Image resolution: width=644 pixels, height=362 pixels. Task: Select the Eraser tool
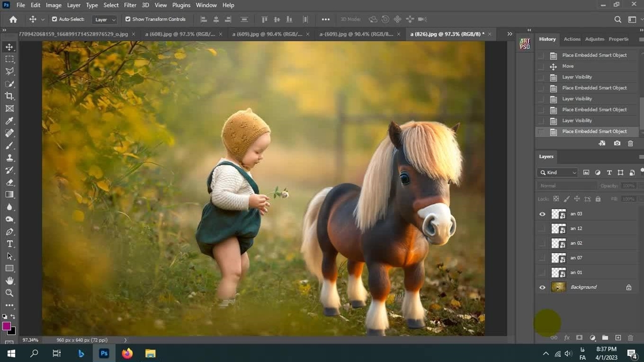(x=10, y=183)
